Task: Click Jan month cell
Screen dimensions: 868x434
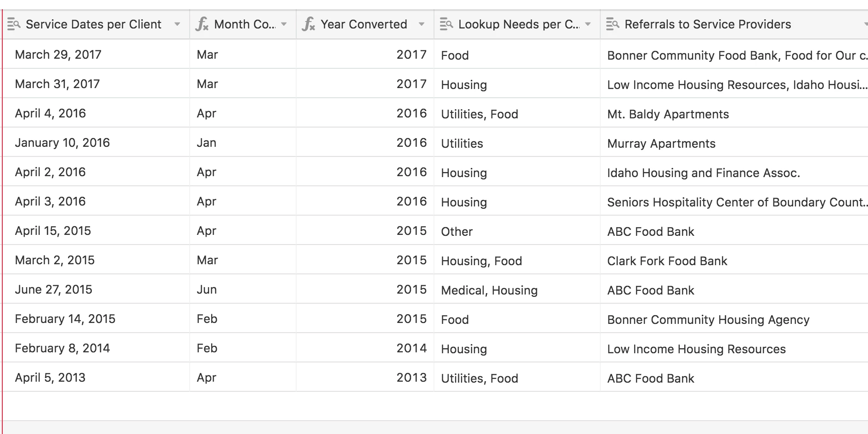Action: pos(243,142)
